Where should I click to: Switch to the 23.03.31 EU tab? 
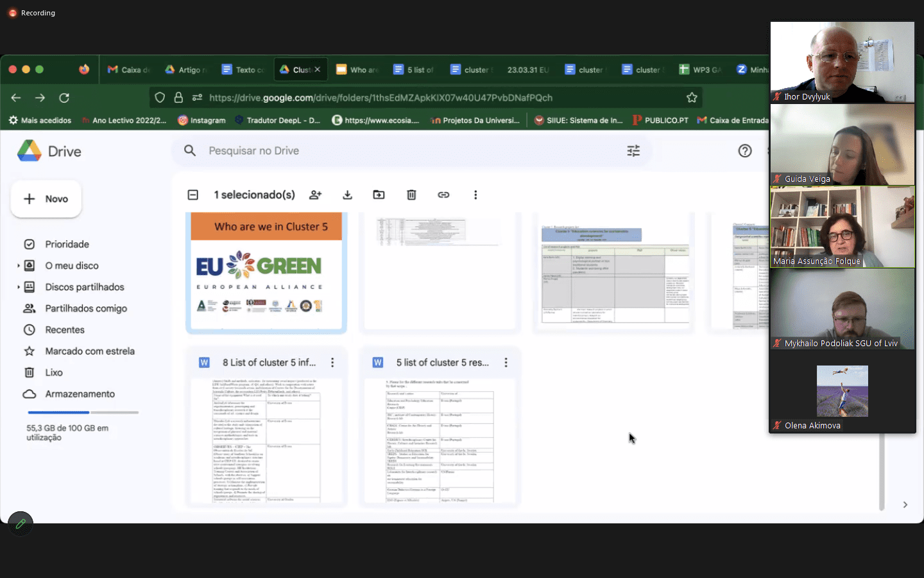coord(527,69)
